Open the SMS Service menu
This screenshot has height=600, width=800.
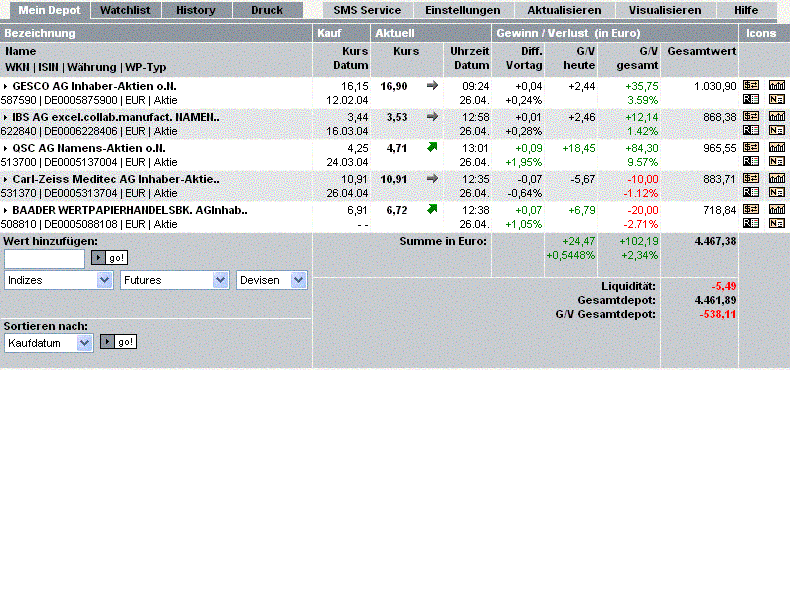[x=367, y=10]
